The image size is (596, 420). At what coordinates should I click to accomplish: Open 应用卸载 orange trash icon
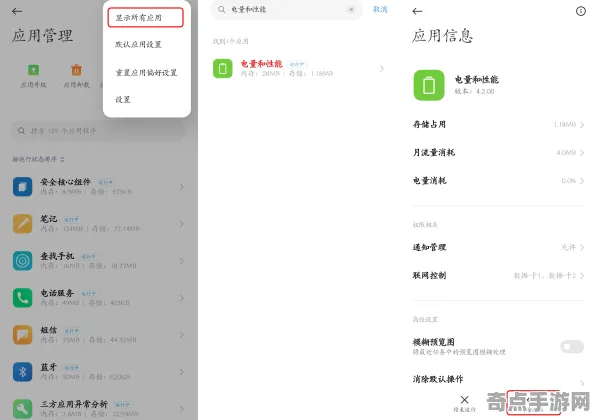[x=76, y=70]
